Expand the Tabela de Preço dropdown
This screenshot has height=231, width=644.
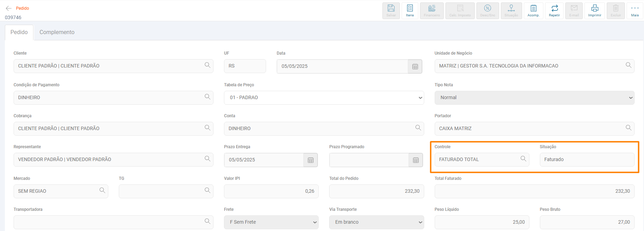tap(324, 98)
